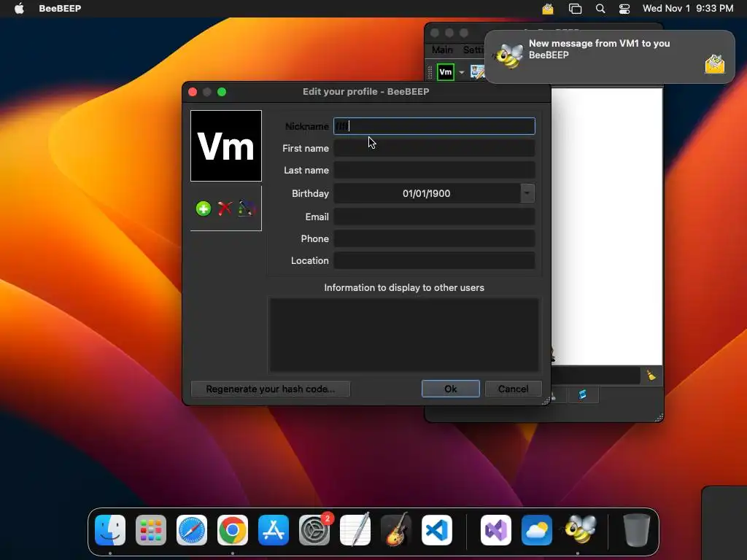Close the Edit your profile dialog

(193, 92)
